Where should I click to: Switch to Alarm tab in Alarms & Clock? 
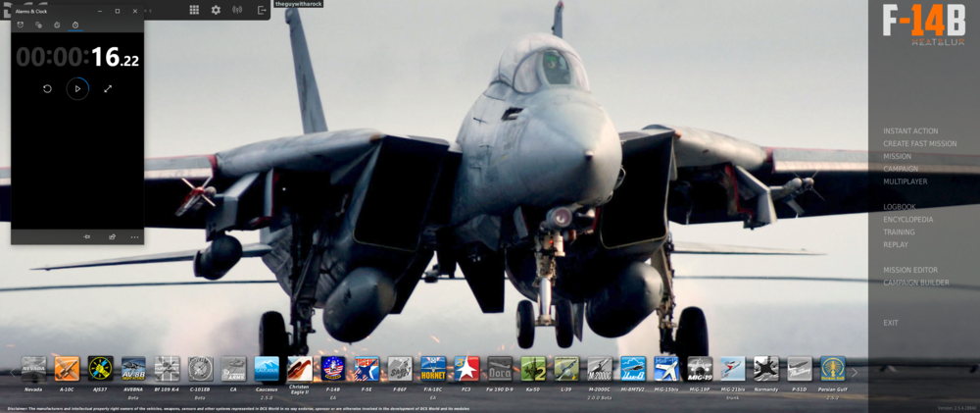click(x=21, y=26)
